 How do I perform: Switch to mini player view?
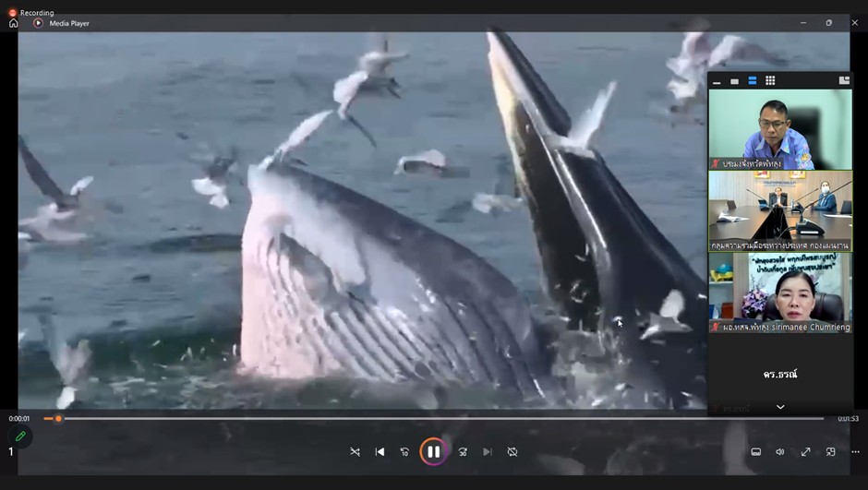pyautogui.click(x=830, y=452)
